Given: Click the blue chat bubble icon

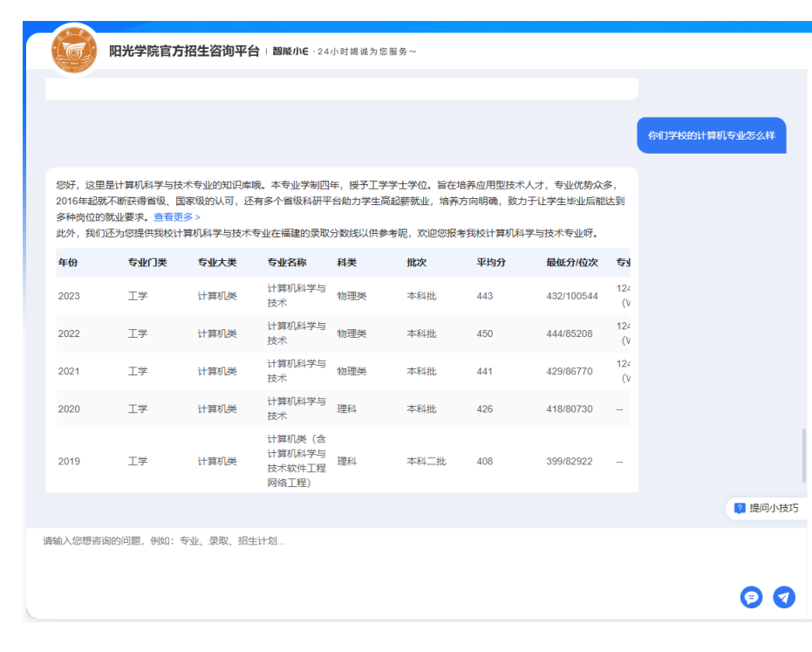Looking at the screenshot, I should click(x=751, y=597).
